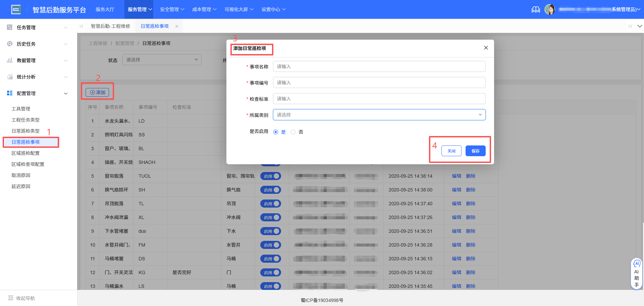Click the 收起导航 collapse navigation icon

tap(11, 298)
